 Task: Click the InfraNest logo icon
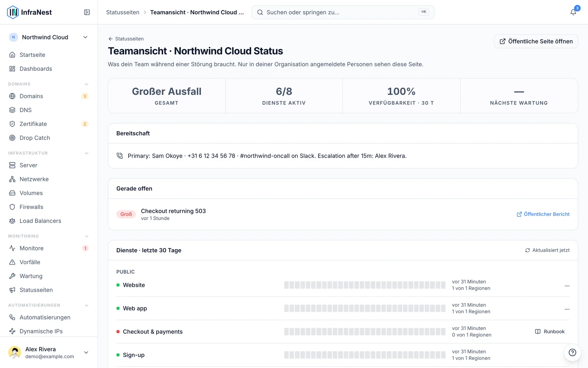click(x=13, y=12)
